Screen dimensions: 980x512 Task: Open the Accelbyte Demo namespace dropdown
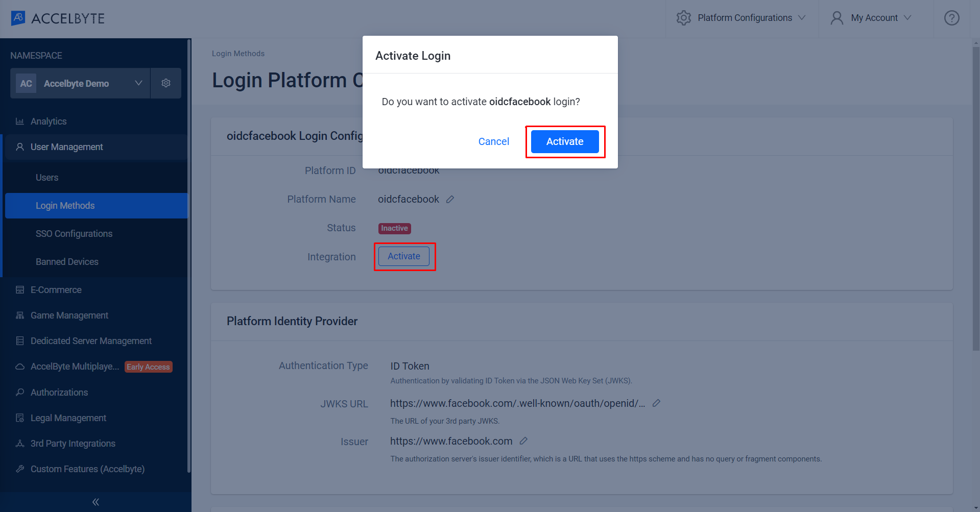tap(80, 83)
